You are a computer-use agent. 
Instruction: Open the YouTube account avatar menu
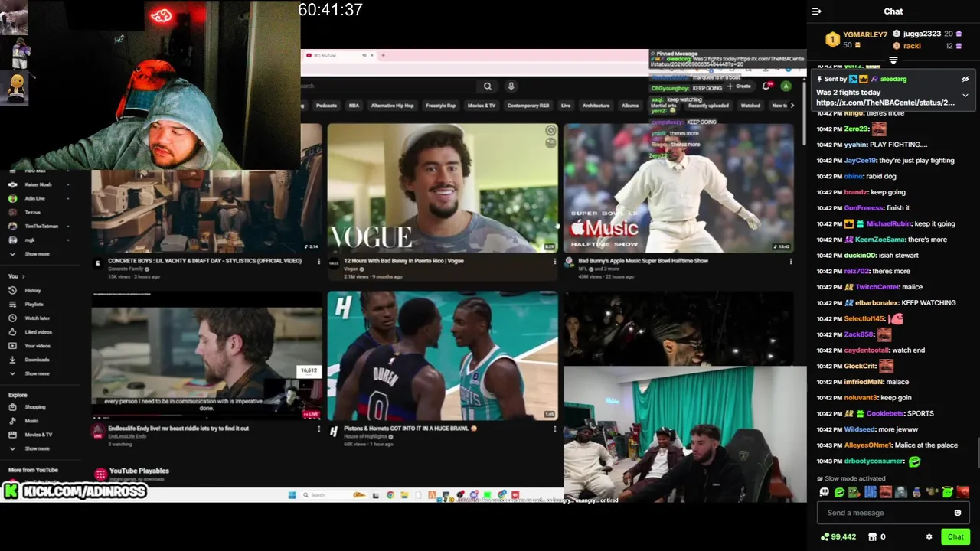[786, 86]
